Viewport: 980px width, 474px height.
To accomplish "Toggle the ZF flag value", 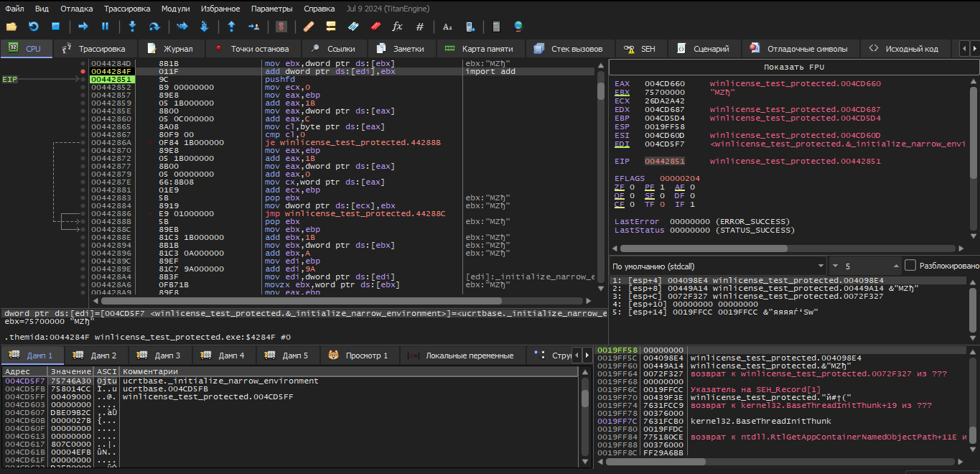I will point(631,187).
